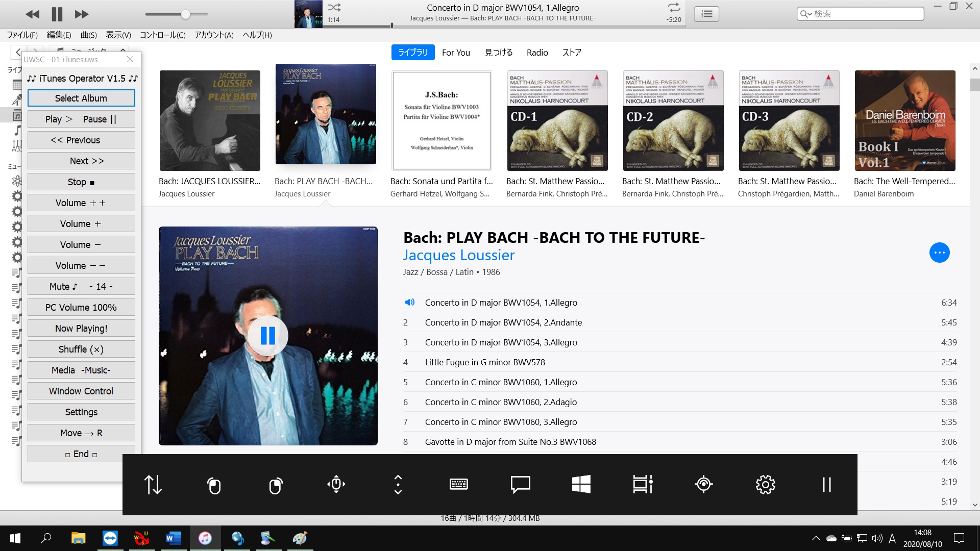Open gear settings in remote toolbar

tap(766, 484)
